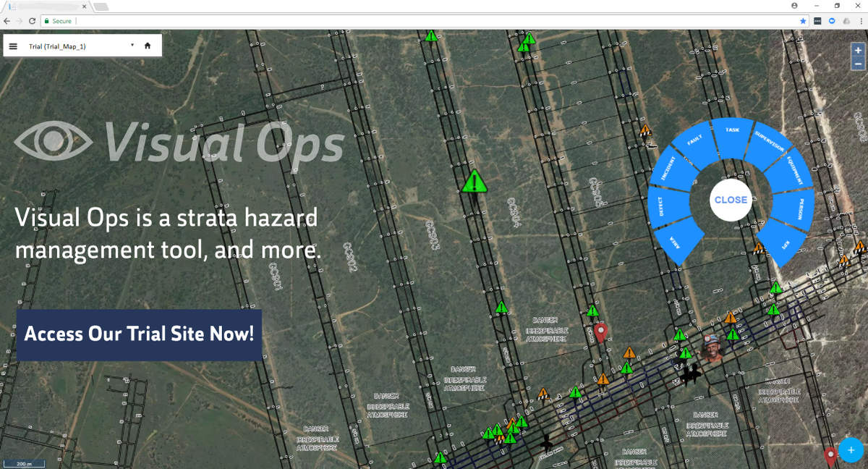This screenshot has height=469, width=868.
Task: Click green triangle marker at top center
Action: tap(431, 35)
